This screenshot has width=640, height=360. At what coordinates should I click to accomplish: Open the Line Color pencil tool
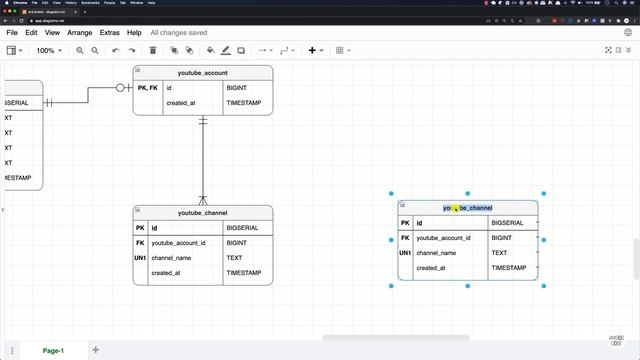226,50
